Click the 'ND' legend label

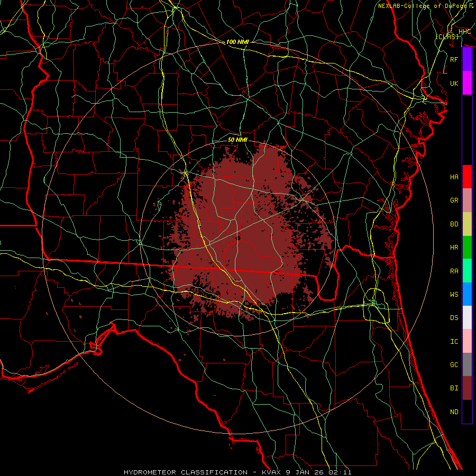(454, 411)
